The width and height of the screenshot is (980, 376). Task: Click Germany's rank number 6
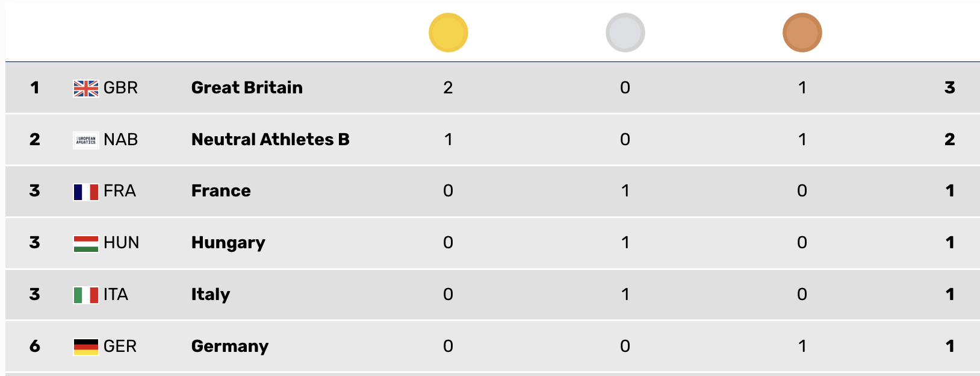[35, 346]
